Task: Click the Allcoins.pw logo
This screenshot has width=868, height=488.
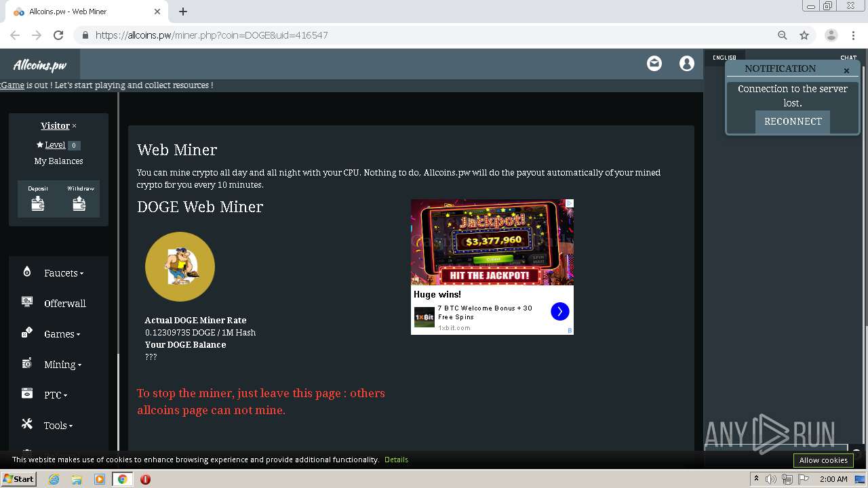Action: [x=40, y=65]
